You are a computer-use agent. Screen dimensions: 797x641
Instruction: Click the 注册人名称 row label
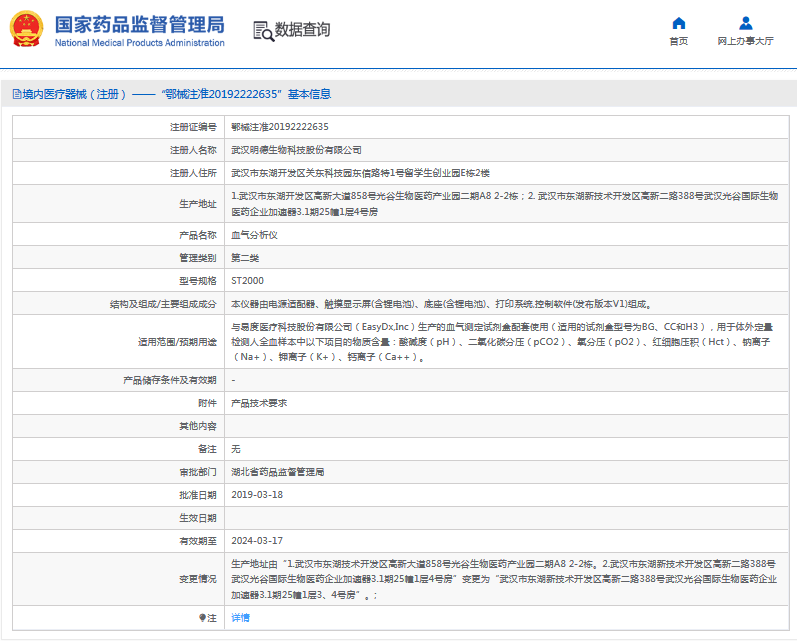click(x=193, y=150)
